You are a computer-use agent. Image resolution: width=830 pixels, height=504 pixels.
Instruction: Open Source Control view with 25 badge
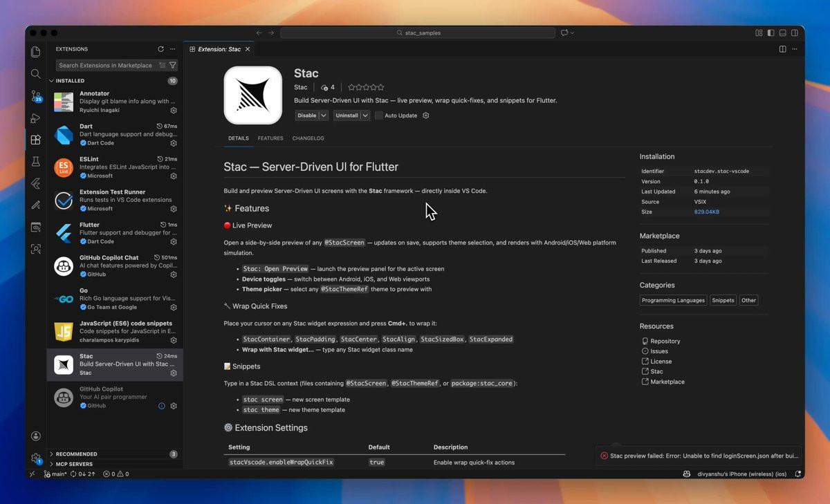(x=36, y=96)
